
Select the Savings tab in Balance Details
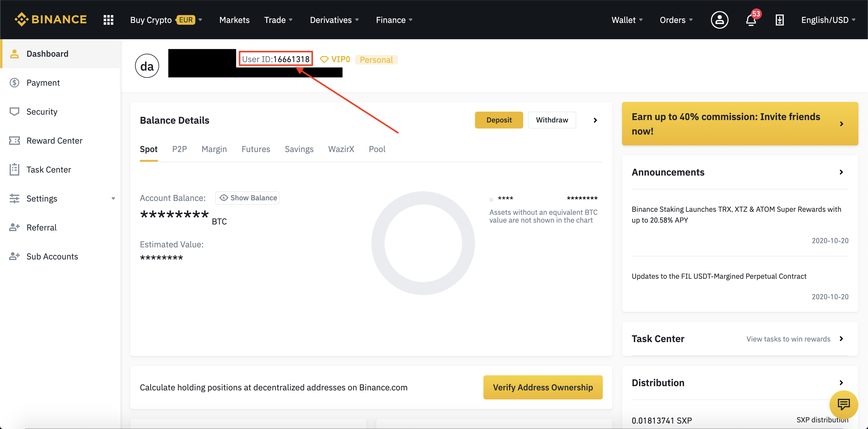click(299, 148)
